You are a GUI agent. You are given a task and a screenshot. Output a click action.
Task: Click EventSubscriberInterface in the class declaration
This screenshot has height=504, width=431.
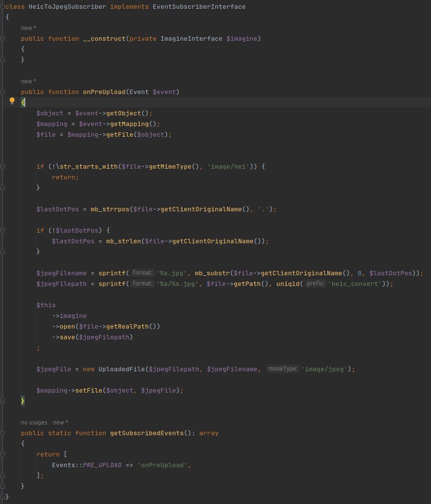click(199, 6)
